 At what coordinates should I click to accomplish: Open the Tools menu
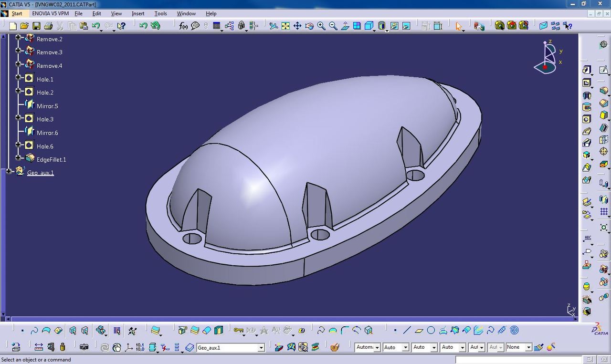pyautogui.click(x=160, y=13)
